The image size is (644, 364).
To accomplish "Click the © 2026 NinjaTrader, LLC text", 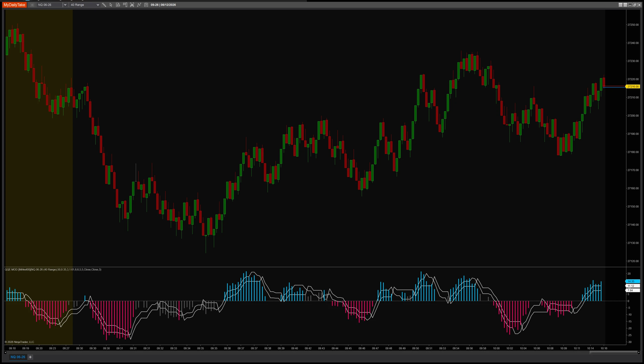I will click(19, 342).
